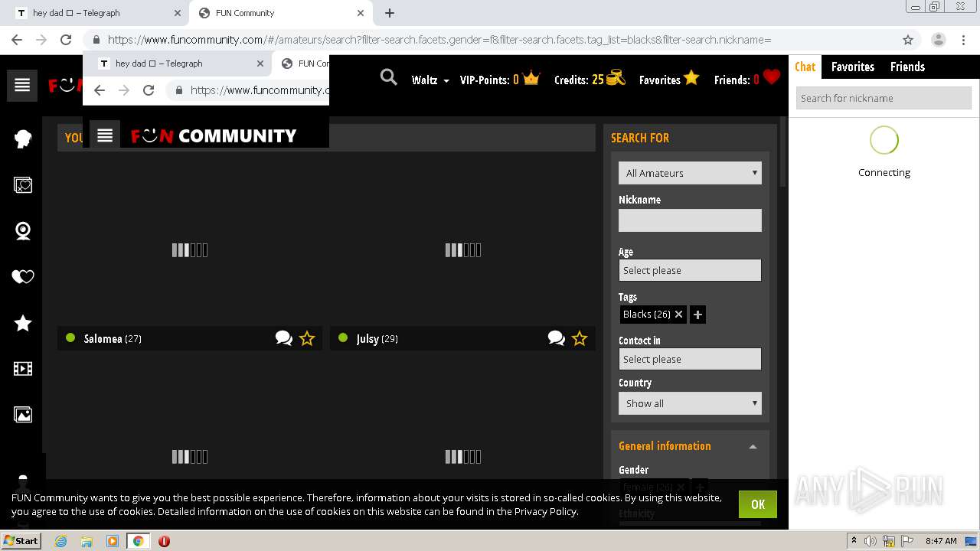Click the Nickname filter input field
Screen dimensions: 980x551
(690, 220)
